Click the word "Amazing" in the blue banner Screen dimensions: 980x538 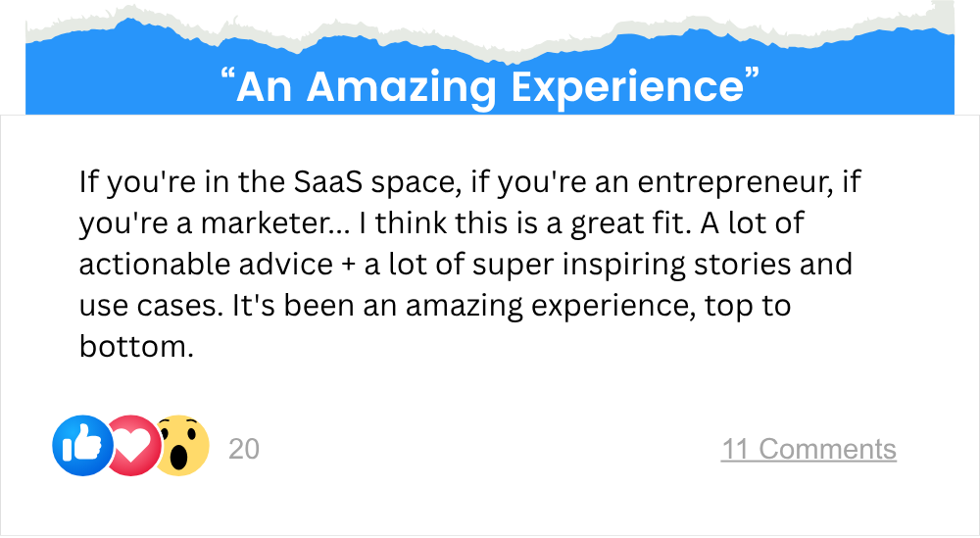(x=398, y=86)
